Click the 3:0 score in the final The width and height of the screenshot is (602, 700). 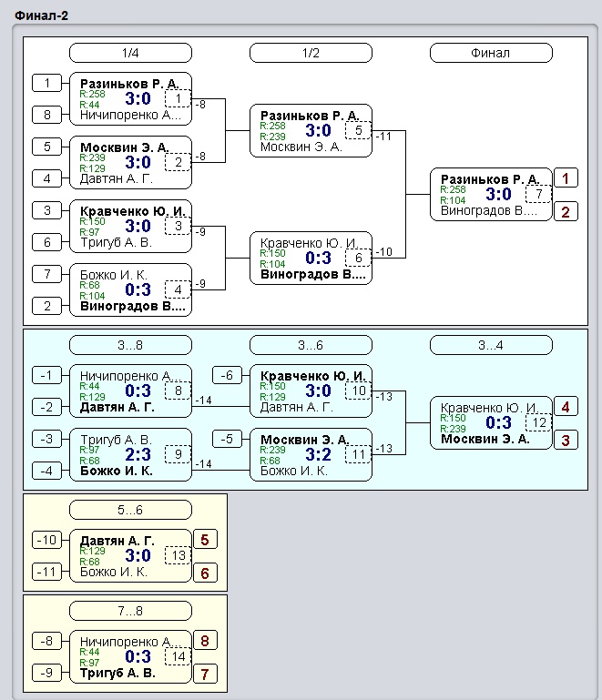(498, 194)
